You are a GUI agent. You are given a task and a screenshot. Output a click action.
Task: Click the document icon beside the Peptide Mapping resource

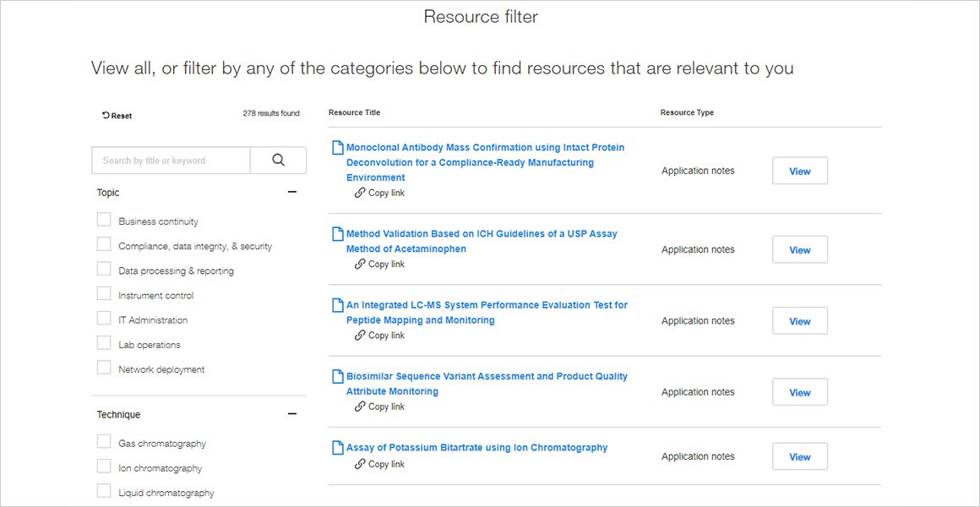point(335,304)
